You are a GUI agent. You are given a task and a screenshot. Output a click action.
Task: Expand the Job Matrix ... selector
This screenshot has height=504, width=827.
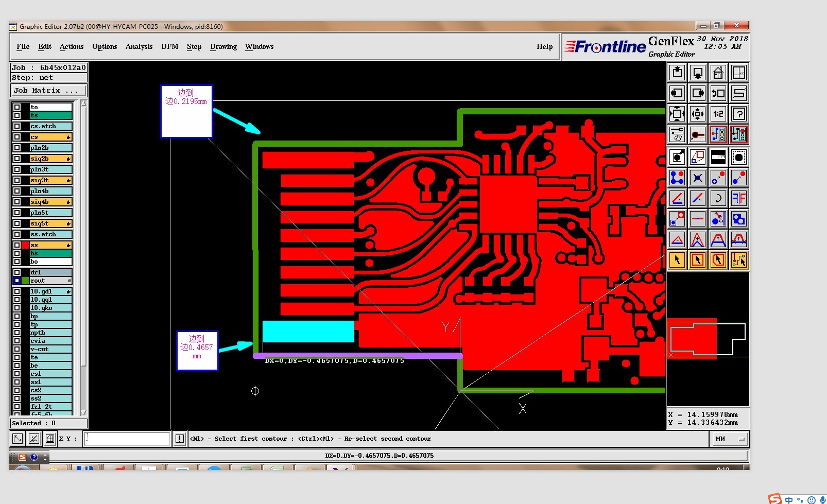49,91
